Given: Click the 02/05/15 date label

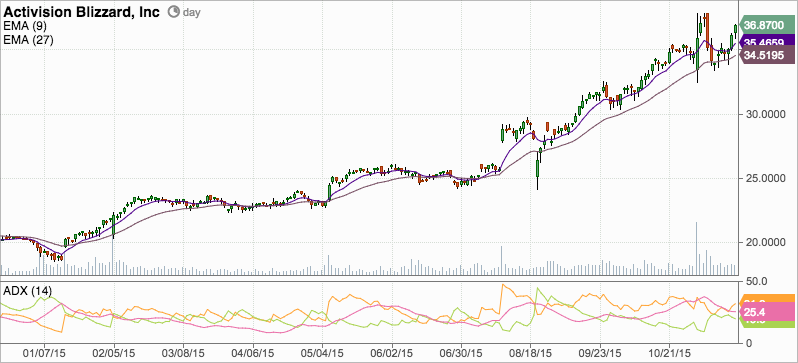Looking at the screenshot, I should point(114,352).
